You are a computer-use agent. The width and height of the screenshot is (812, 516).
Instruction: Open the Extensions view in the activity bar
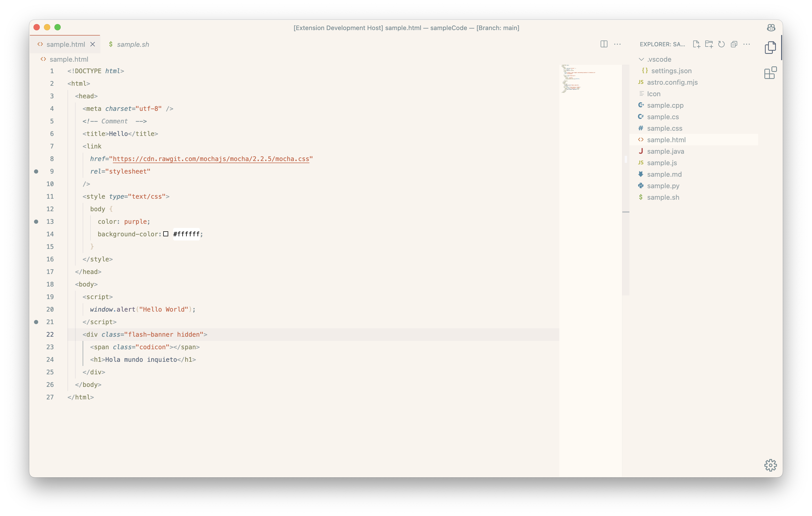pyautogui.click(x=770, y=73)
